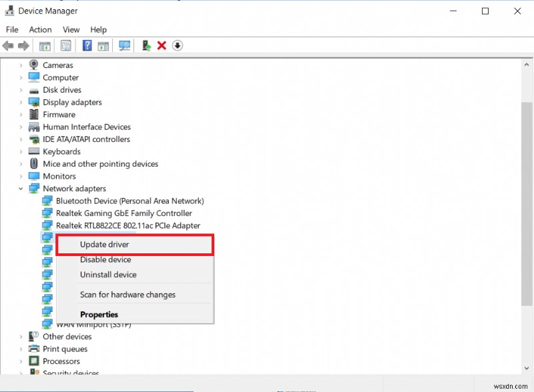Viewport: 534px width, 392px height.
Task: Open the View menu
Action: (x=71, y=29)
